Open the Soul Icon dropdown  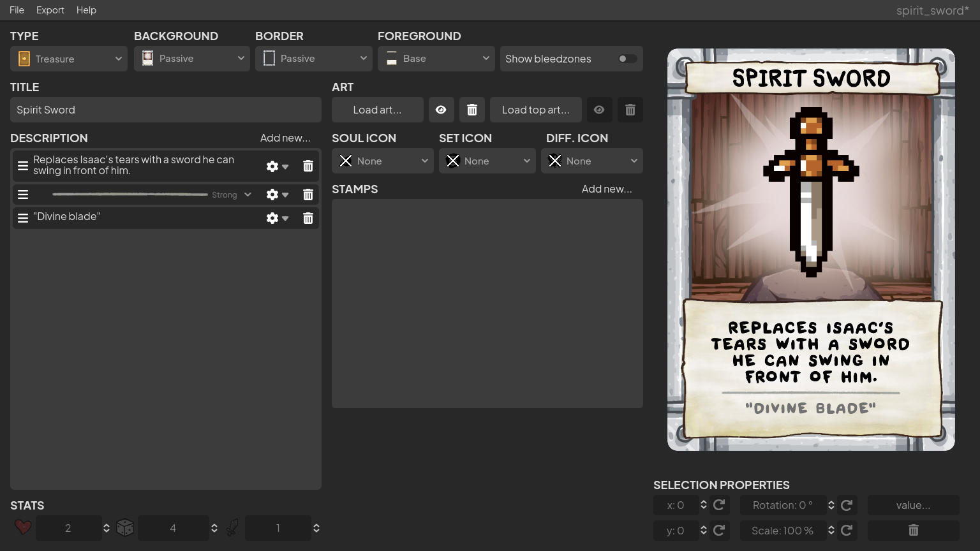pyautogui.click(x=383, y=161)
